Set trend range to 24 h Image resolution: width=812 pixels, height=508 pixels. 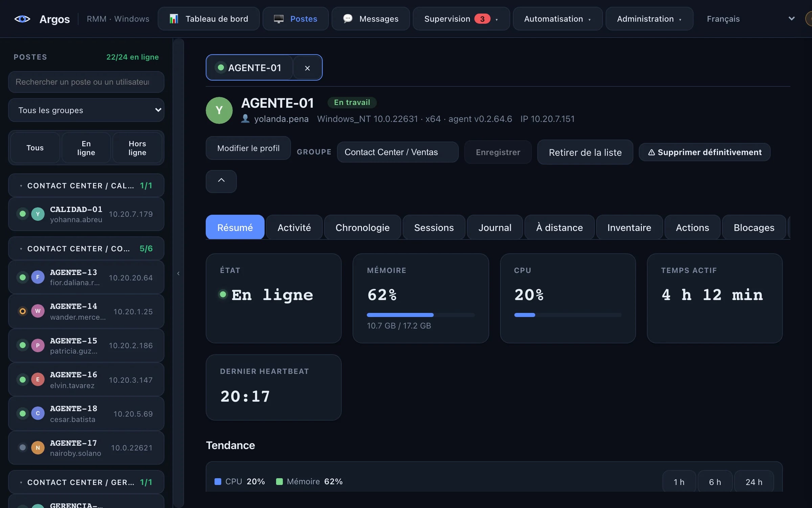pyautogui.click(x=754, y=482)
